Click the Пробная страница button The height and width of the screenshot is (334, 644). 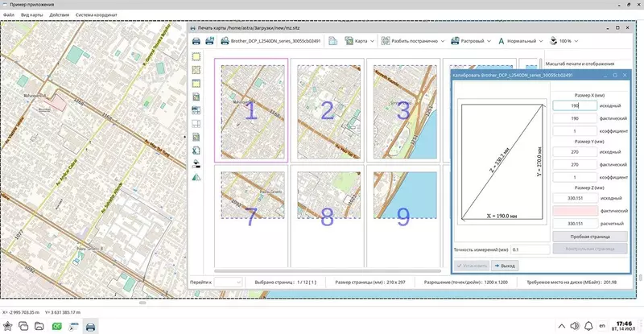(x=590, y=237)
